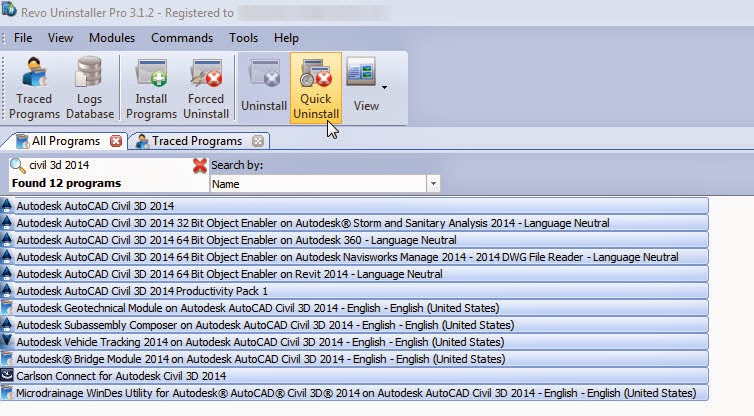Switch to the All Programs tab
The height and width of the screenshot is (416, 754).
pyautogui.click(x=65, y=141)
